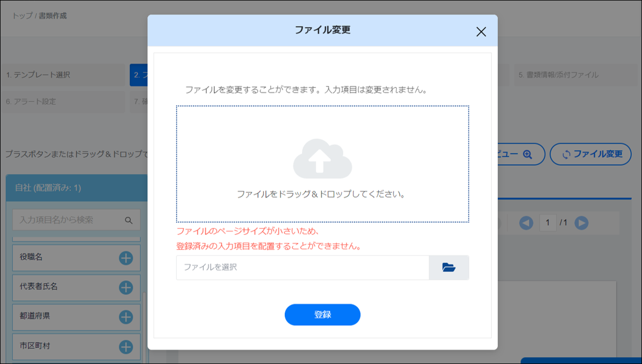642x364 pixels.
Task: Click the cloud upload icon in drop zone
Action: coord(322,159)
